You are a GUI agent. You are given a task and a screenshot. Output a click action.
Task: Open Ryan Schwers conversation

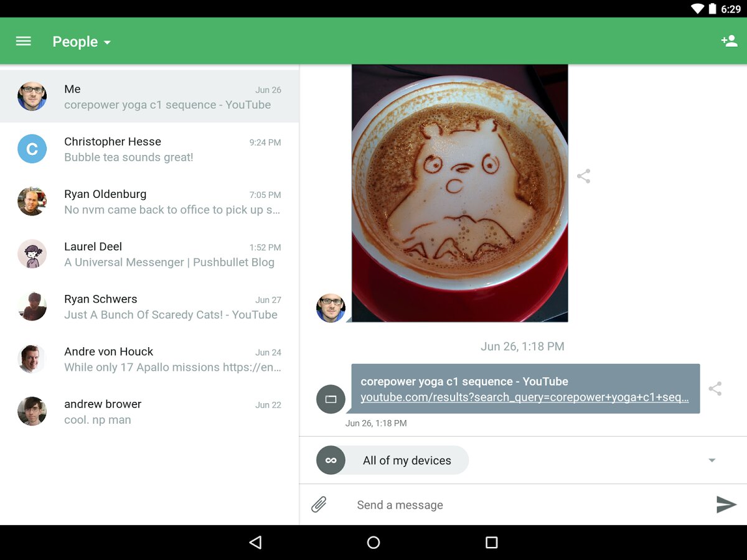coord(149,307)
